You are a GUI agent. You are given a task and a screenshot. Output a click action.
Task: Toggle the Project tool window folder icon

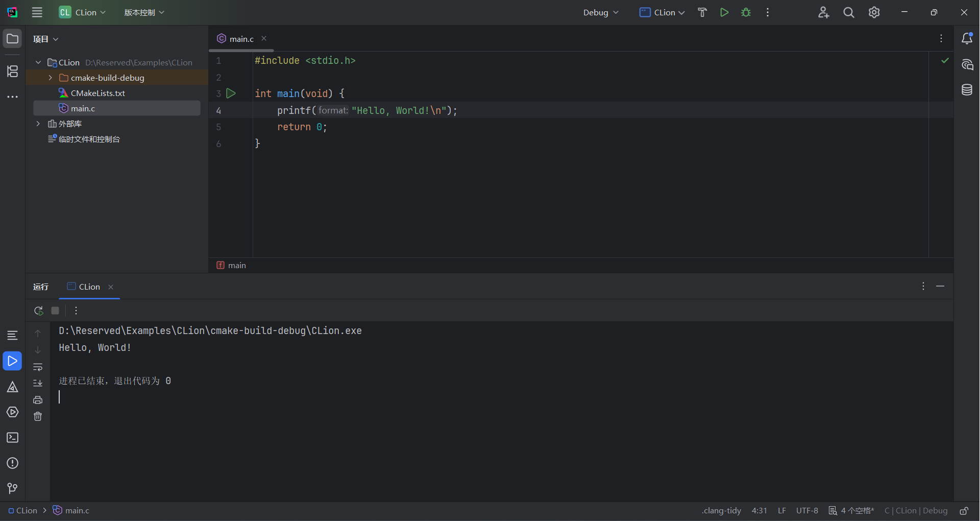click(12, 39)
